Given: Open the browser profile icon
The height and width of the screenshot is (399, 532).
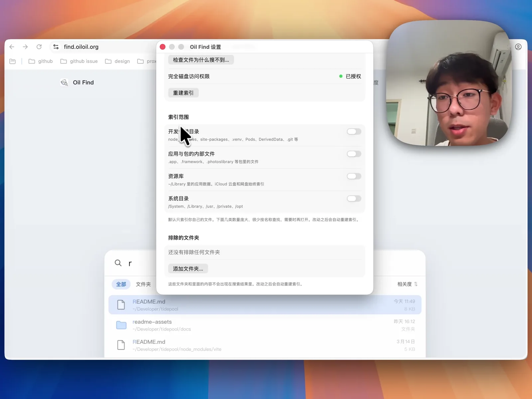Looking at the screenshot, I should (518, 47).
